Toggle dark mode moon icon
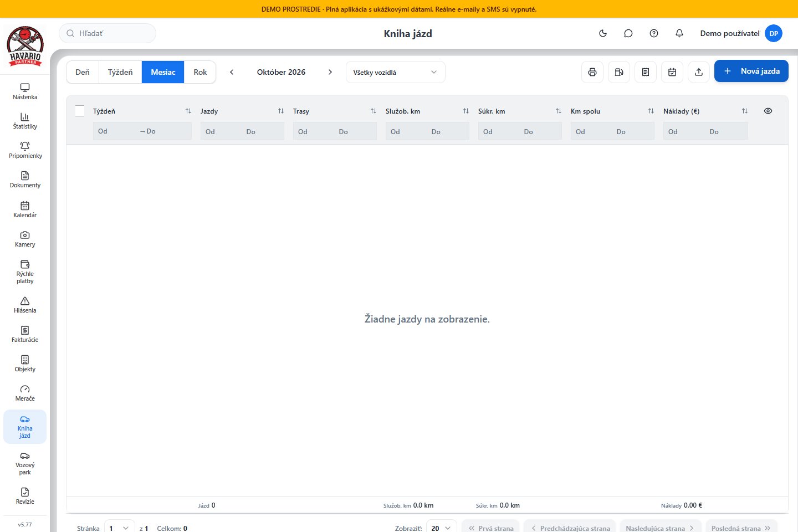This screenshot has width=798, height=532. coord(603,33)
